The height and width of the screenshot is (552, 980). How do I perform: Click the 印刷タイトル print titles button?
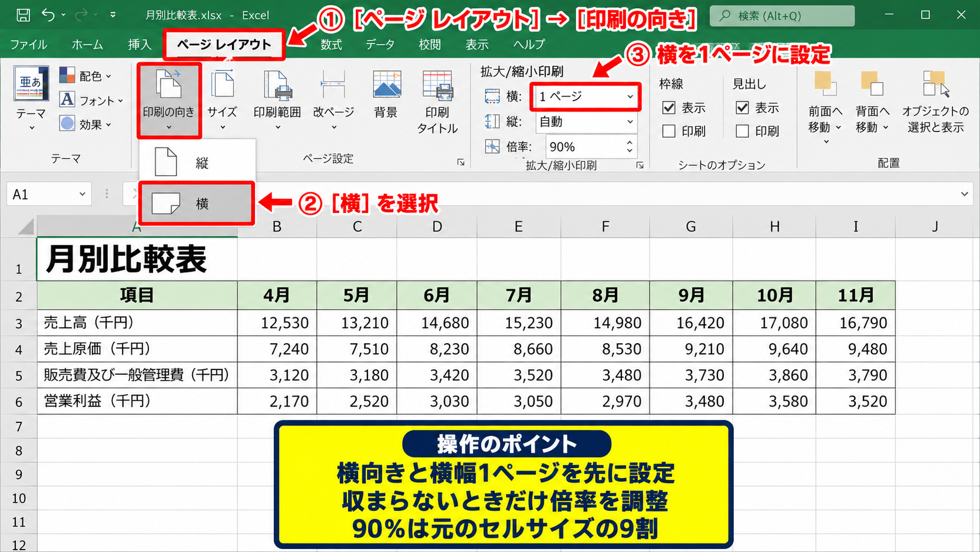[x=437, y=102]
